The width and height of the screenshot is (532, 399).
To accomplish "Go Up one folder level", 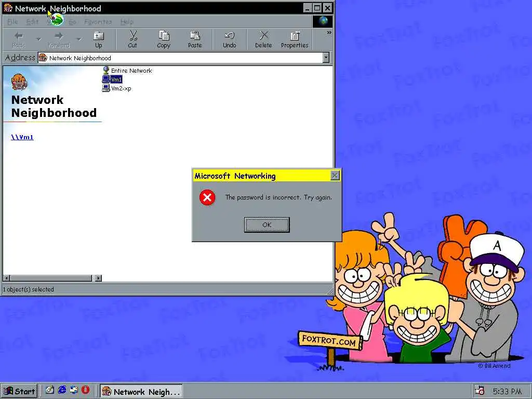I will (98, 39).
